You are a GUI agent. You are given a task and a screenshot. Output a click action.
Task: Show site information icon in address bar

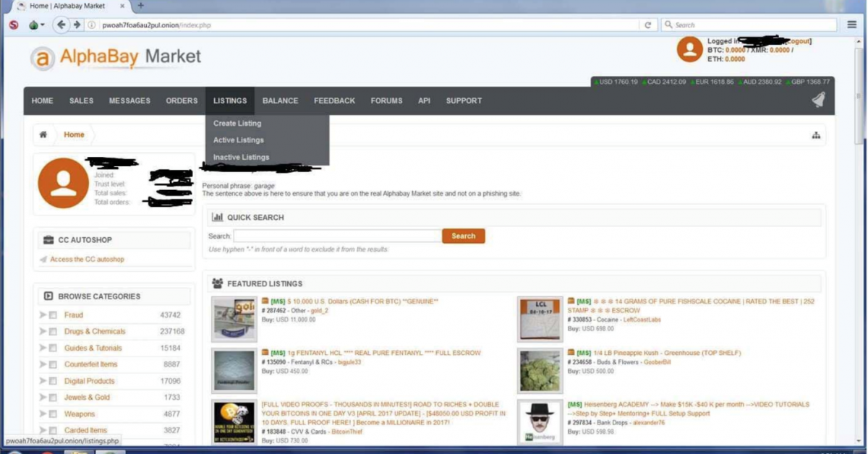pyautogui.click(x=93, y=25)
